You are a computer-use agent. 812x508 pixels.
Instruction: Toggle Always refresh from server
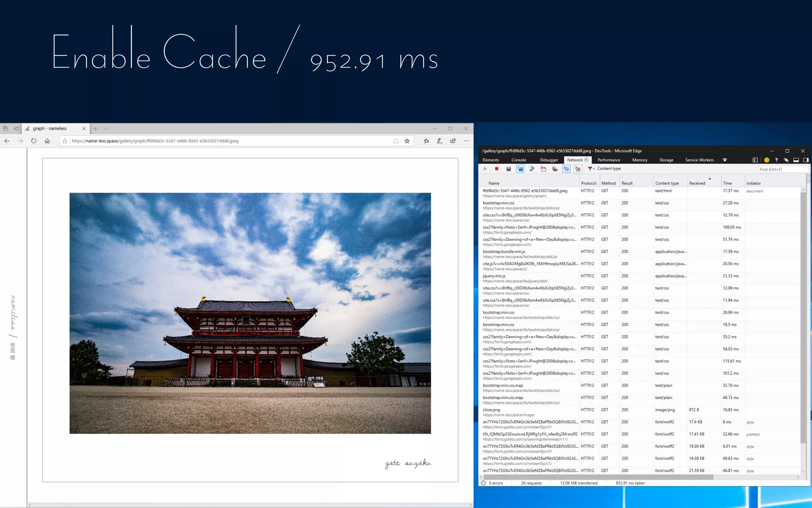coord(520,169)
